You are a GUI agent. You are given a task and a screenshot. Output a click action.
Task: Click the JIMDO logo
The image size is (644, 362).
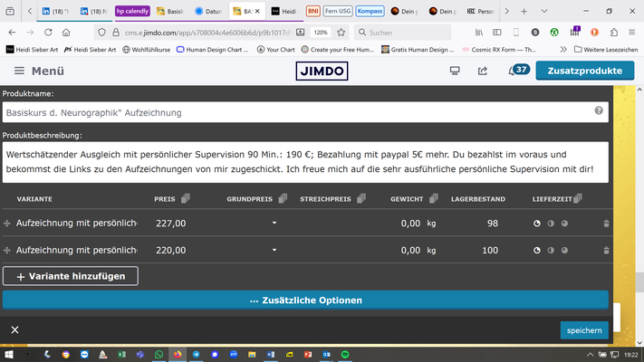(x=322, y=71)
